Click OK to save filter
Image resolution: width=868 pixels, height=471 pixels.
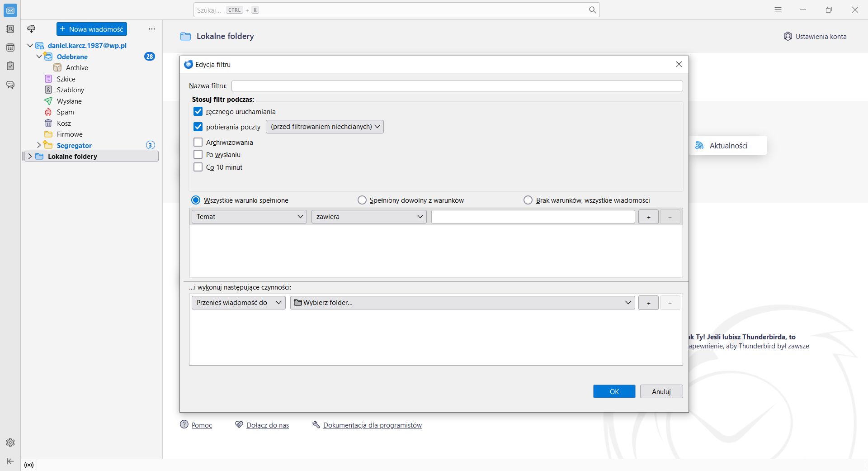pos(614,391)
